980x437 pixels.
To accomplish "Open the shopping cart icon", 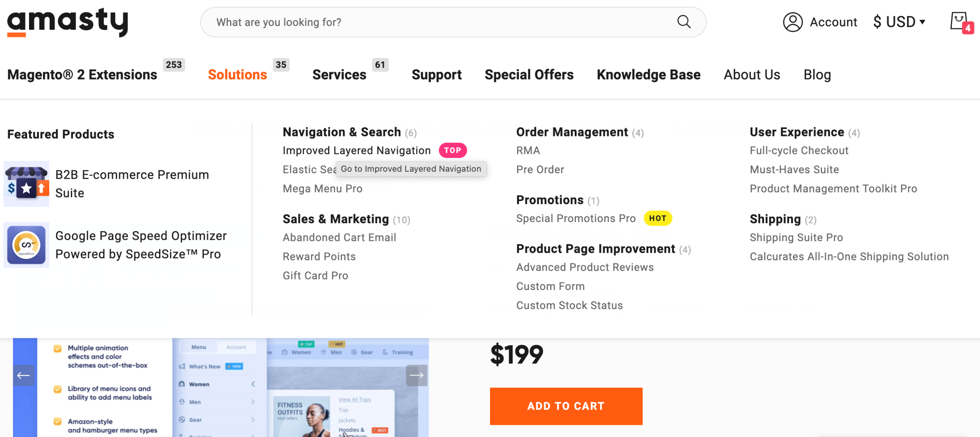I will pos(959,22).
